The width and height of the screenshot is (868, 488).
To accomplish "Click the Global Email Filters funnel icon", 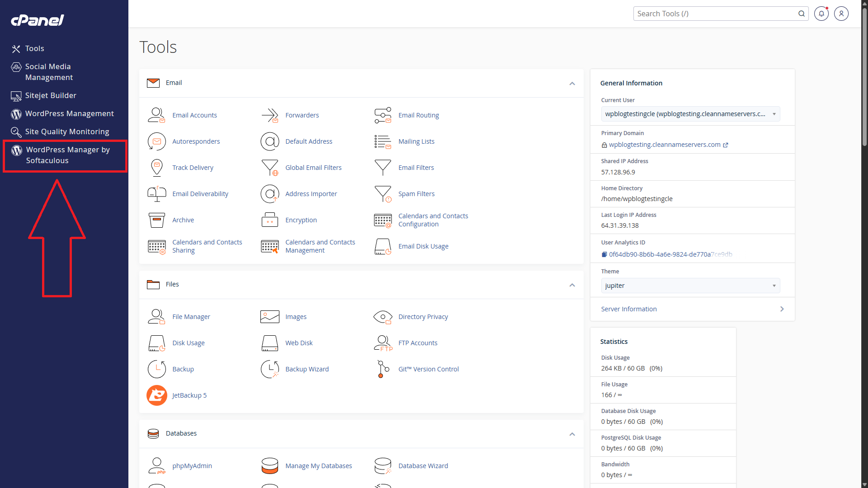I will 269,168.
